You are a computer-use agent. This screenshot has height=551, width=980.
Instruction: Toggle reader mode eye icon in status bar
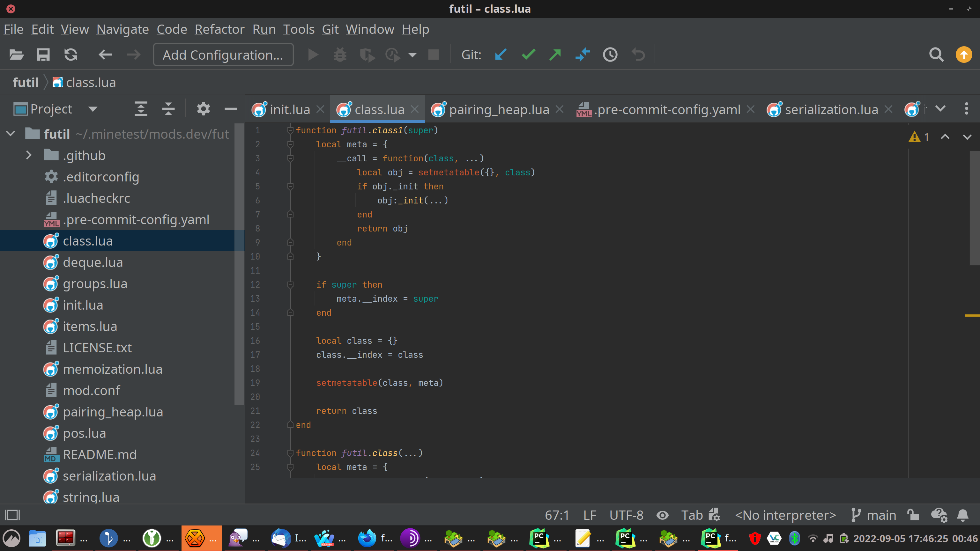pos(662,515)
